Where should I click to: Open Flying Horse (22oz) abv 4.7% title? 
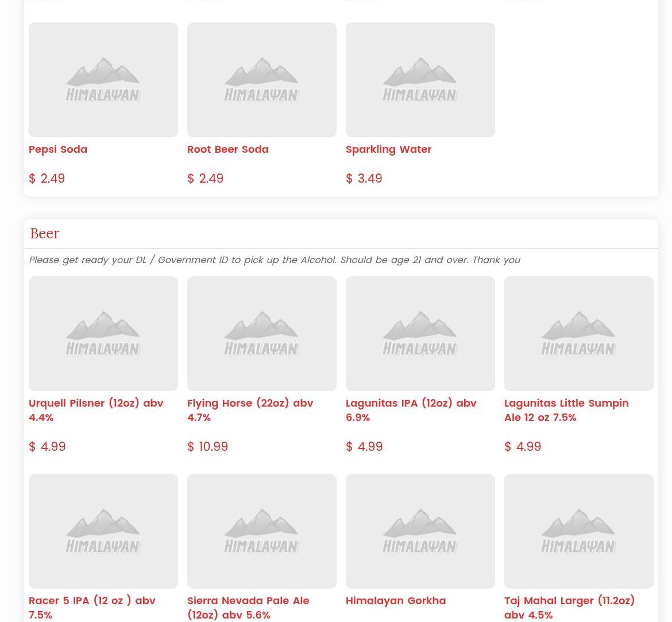250,410
